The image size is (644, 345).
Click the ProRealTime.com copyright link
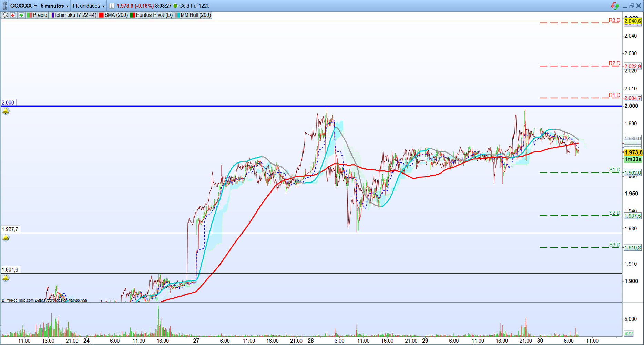pos(18,300)
